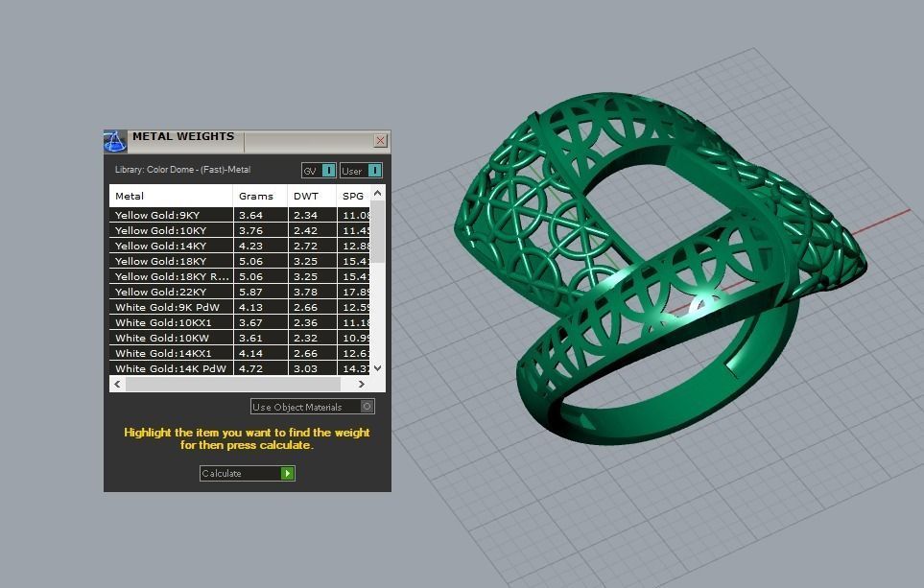Select the Yellow Gold:18KY row

(239, 261)
